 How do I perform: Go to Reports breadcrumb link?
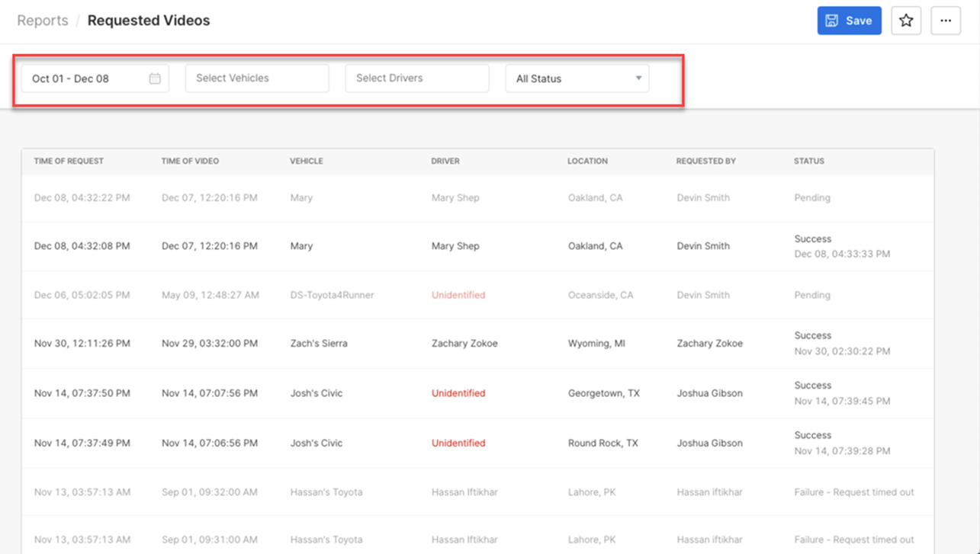pos(43,21)
